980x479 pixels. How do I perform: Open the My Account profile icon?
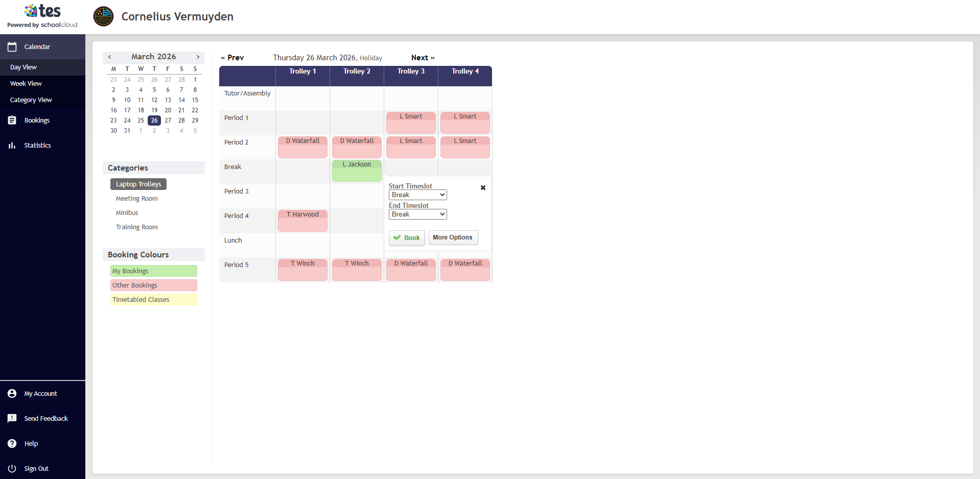(12, 394)
